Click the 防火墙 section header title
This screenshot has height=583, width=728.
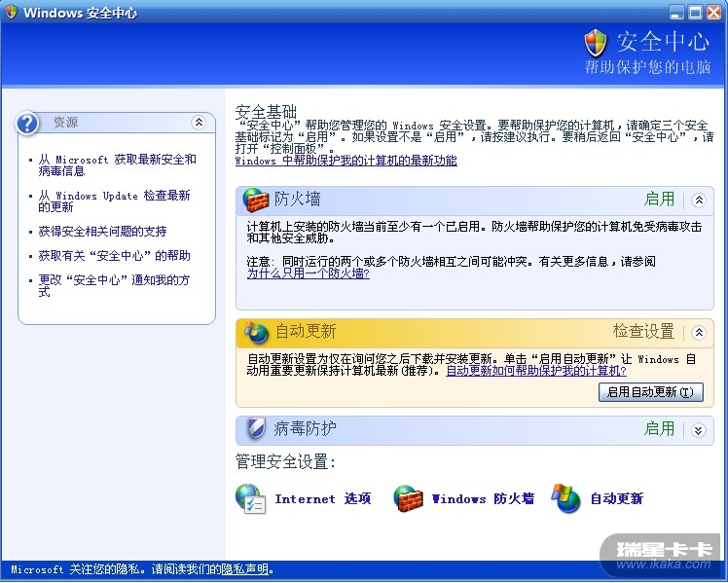297,200
